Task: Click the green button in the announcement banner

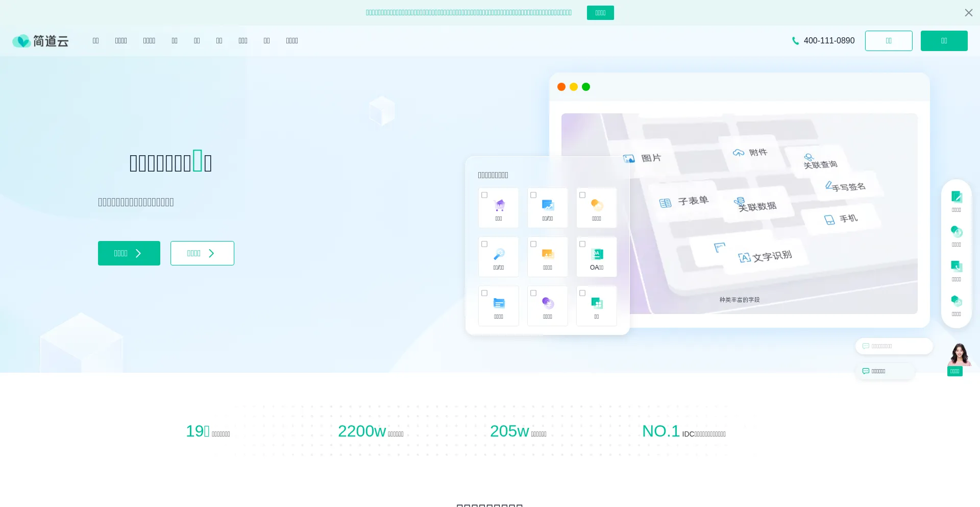Action: [x=600, y=13]
